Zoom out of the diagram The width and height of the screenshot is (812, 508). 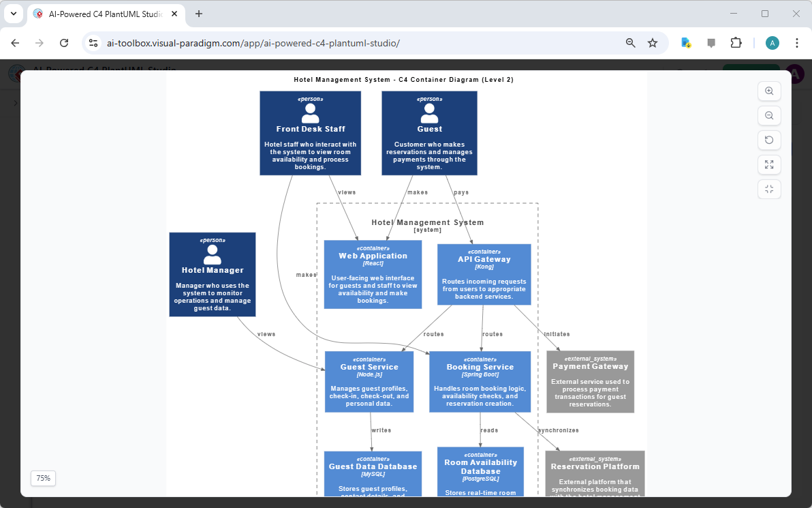tap(769, 115)
